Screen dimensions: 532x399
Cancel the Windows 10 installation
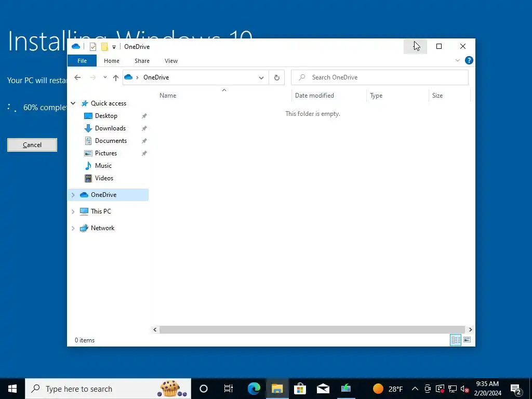pyautogui.click(x=32, y=145)
